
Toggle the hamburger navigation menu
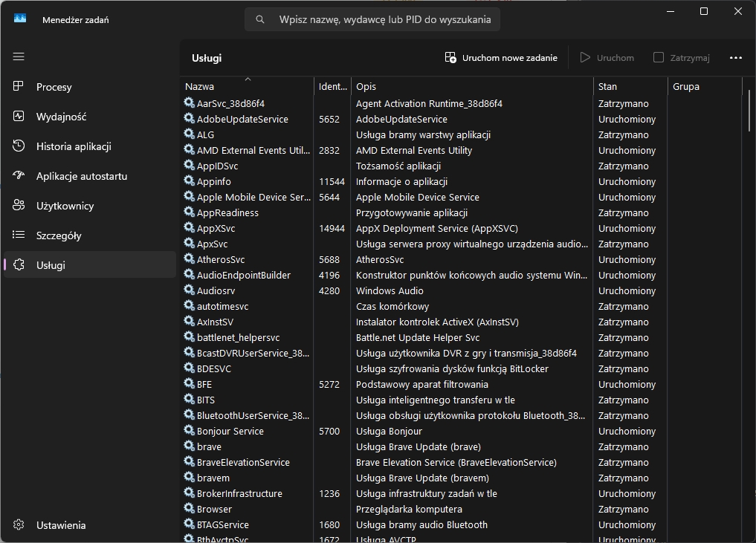tap(19, 56)
